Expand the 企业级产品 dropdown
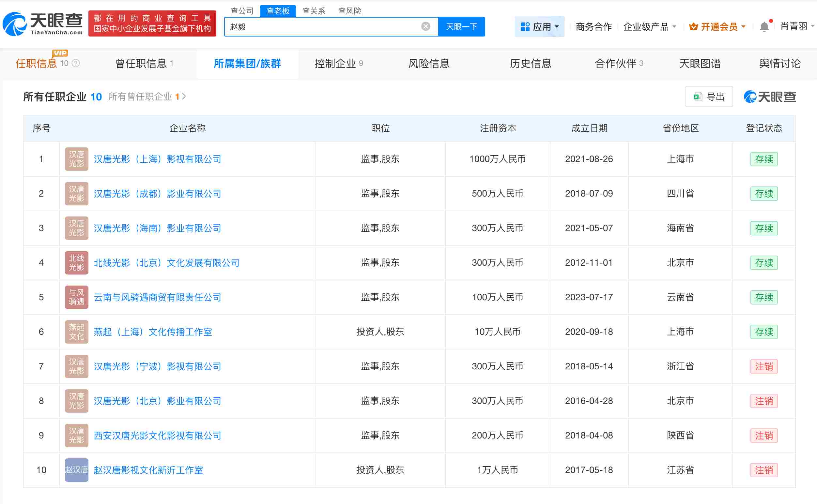Viewport: 817px width, 504px height. tap(649, 27)
